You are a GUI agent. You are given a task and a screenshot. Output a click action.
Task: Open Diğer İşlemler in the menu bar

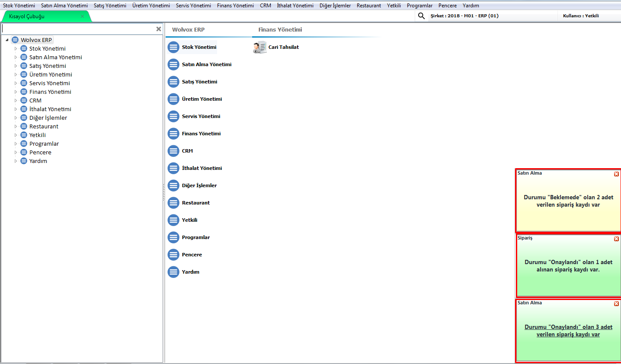335,6
